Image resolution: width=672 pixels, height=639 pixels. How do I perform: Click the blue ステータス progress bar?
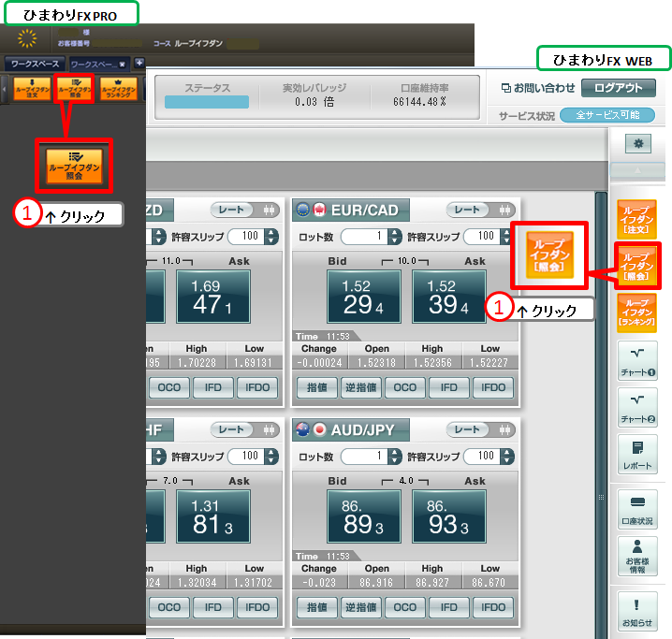click(x=207, y=102)
